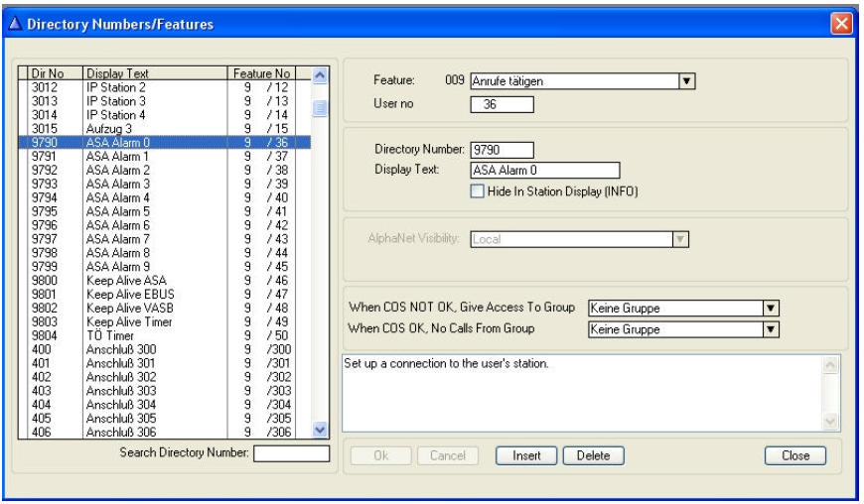Select row 406 Anschluß 306
Image resolution: width=864 pixels, height=504 pixels.
pyautogui.click(x=165, y=432)
